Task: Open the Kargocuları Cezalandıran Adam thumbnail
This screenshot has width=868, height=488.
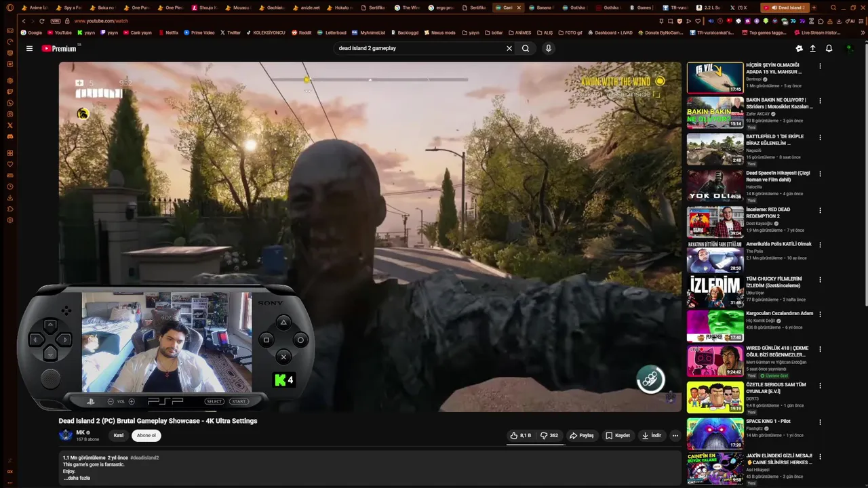Action: (715, 326)
